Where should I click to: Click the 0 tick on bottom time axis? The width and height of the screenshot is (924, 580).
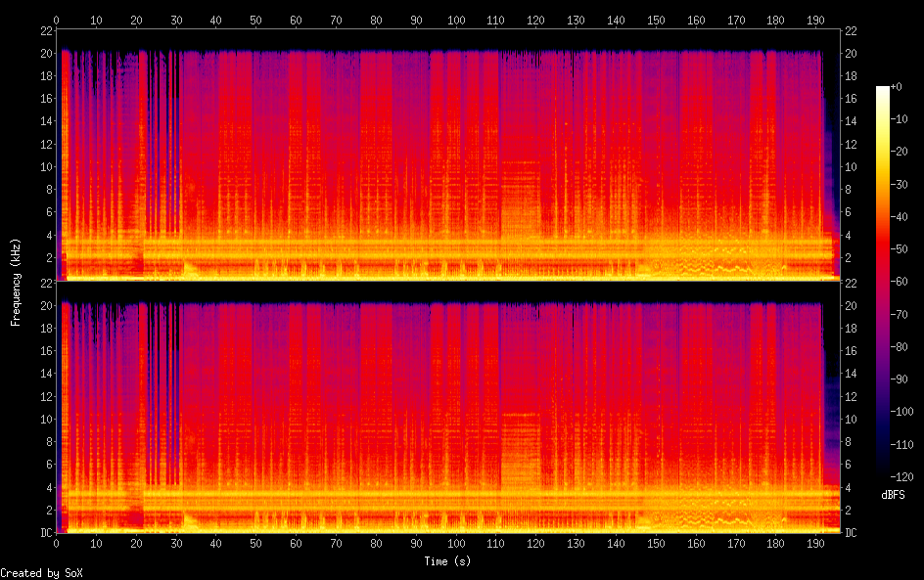[x=57, y=542]
